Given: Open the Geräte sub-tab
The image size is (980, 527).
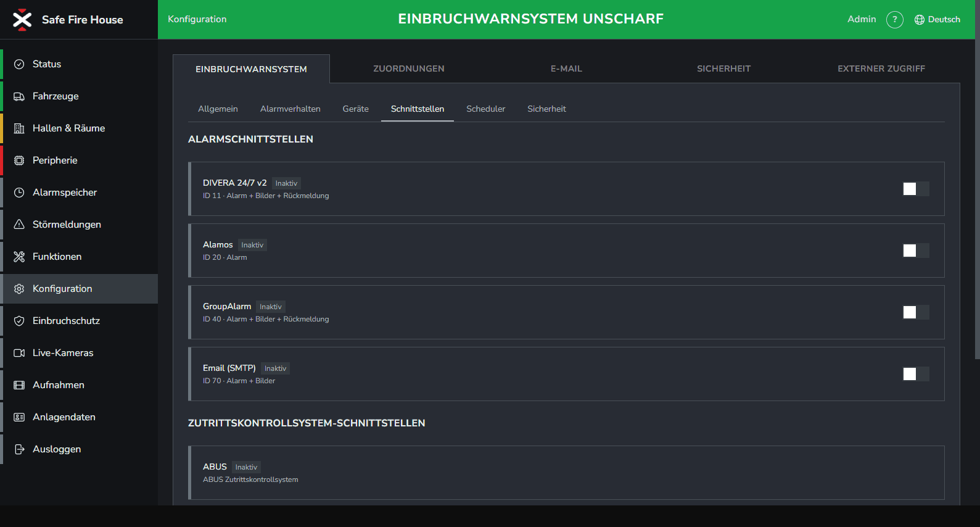Looking at the screenshot, I should (x=356, y=109).
